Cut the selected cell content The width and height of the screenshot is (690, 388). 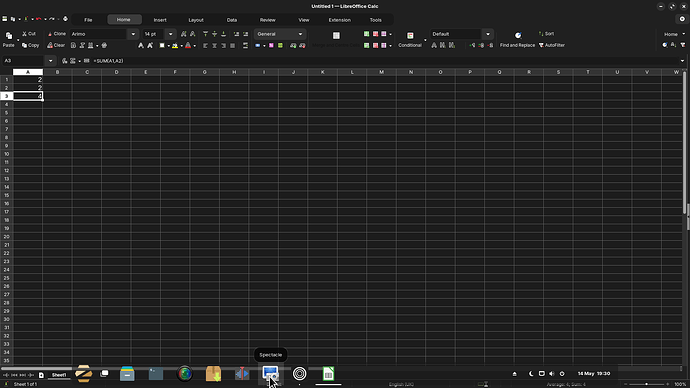(x=29, y=34)
